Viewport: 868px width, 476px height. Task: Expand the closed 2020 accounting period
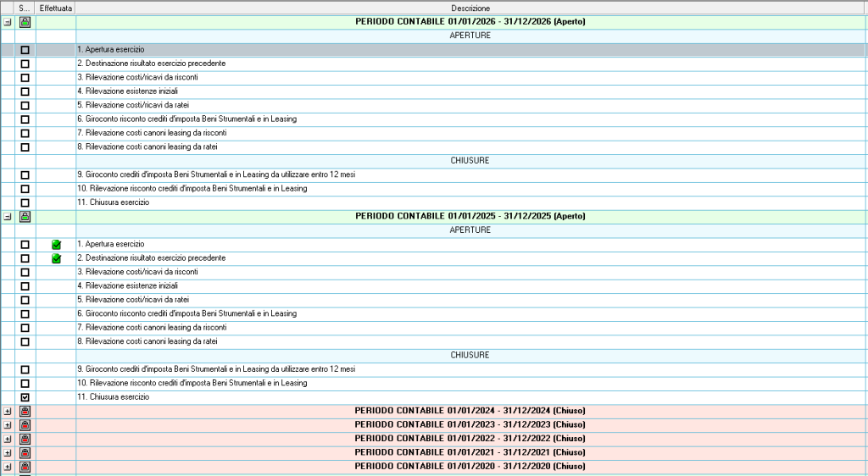[x=7, y=467]
